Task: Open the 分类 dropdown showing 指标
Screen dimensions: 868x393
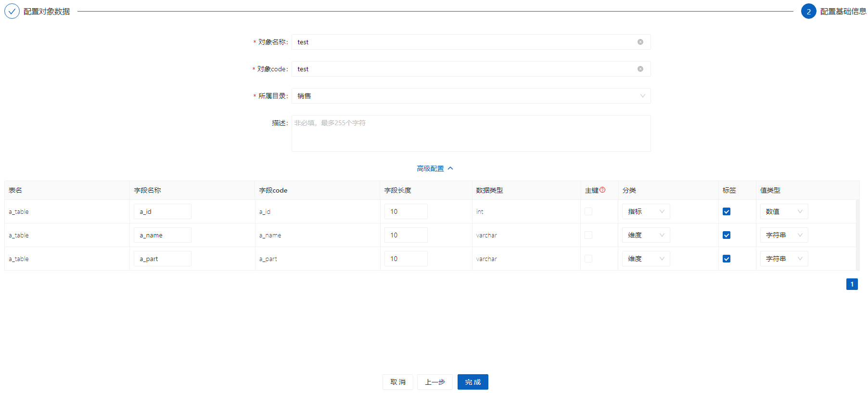Action: point(646,211)
